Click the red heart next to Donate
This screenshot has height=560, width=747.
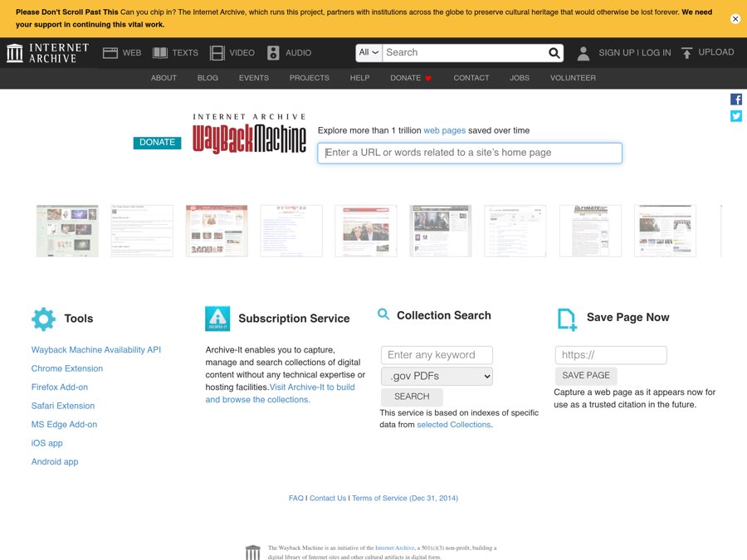(x=428, y=79)
